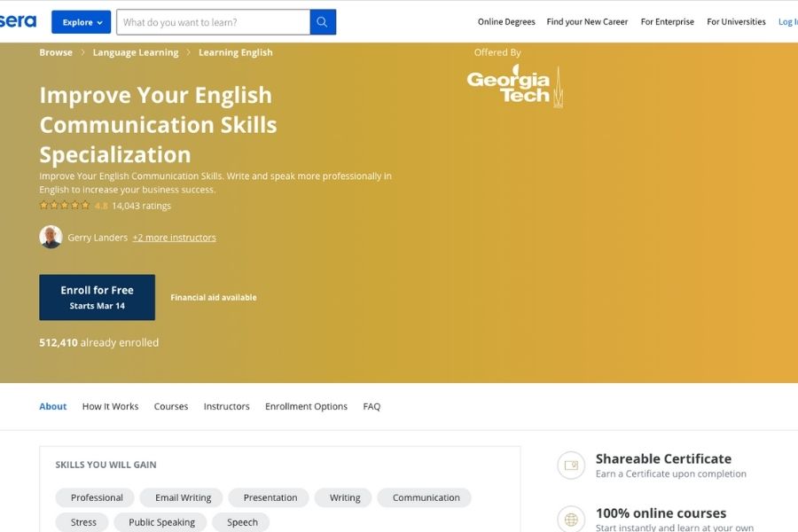This screenshot has width=798, height=532.
Task: Open For Universities page
Action: (736, 22)
